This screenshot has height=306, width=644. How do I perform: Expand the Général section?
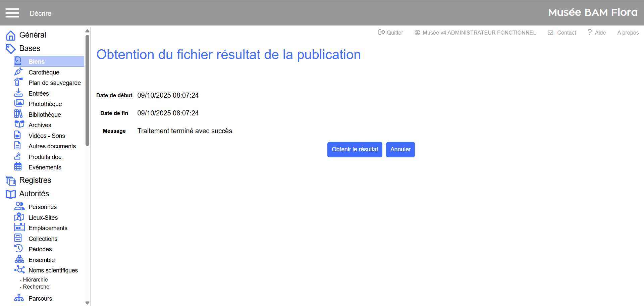[33, 35]
